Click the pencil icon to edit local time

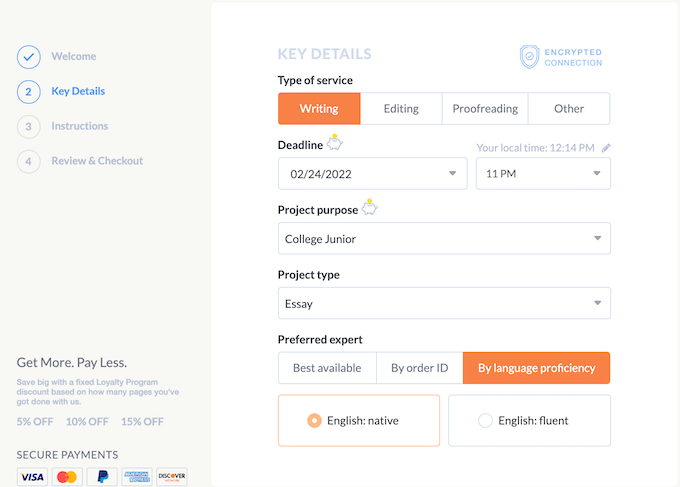tap(606, 148)
